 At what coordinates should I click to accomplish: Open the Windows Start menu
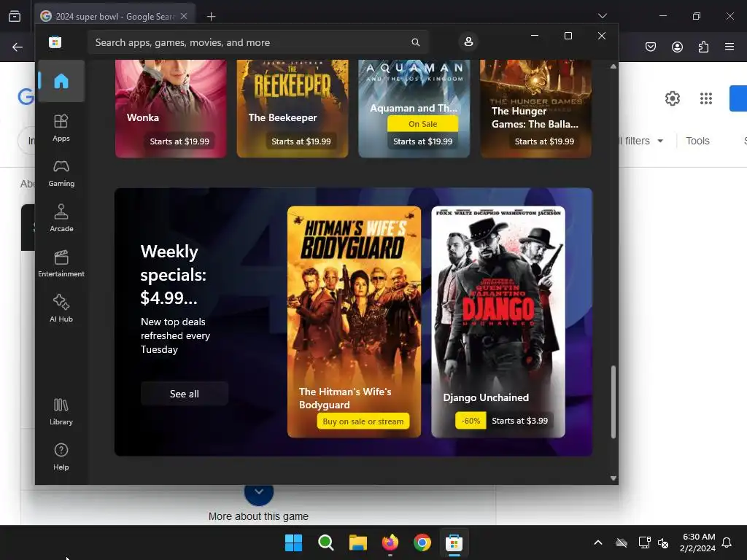[x=293, y=542]
